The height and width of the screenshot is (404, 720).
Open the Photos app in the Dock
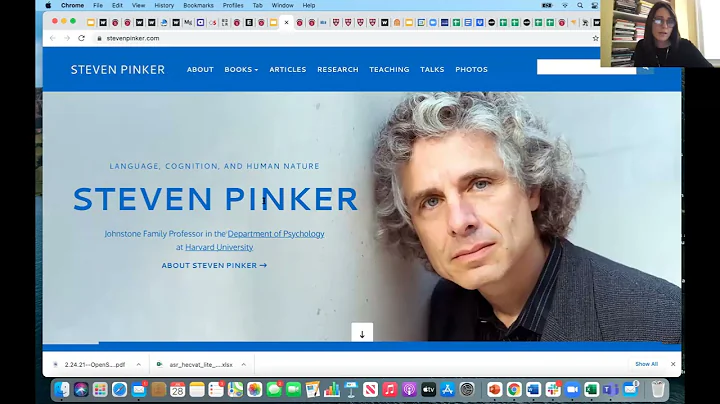tap(254, 389)
